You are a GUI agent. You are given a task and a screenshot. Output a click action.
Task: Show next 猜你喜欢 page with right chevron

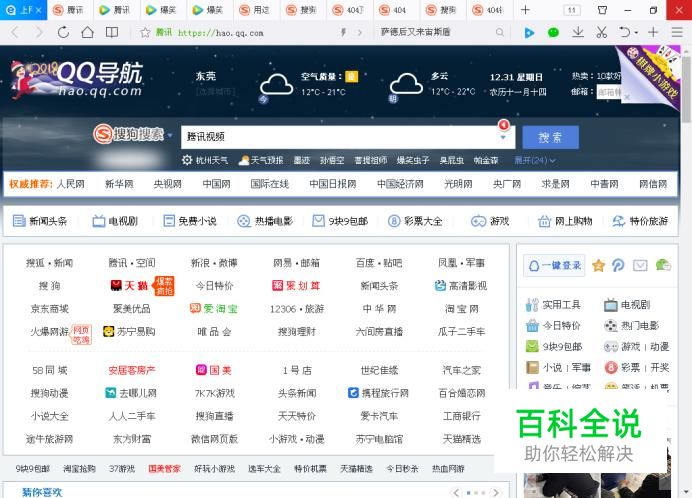[x=496, y=492]
